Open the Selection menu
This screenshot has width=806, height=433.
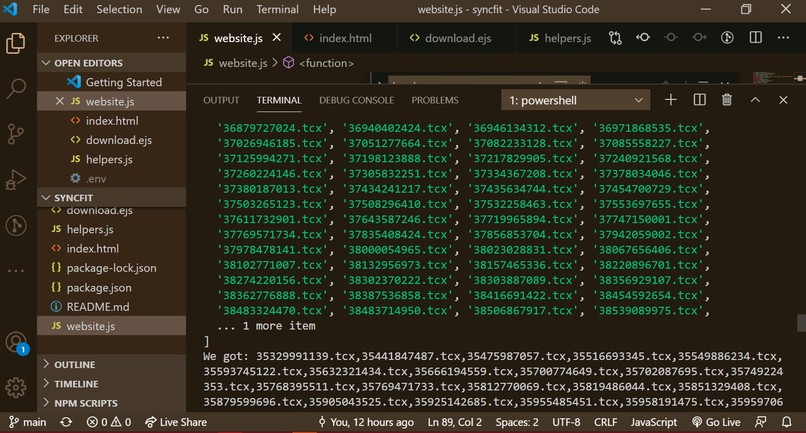coord(119,9)
